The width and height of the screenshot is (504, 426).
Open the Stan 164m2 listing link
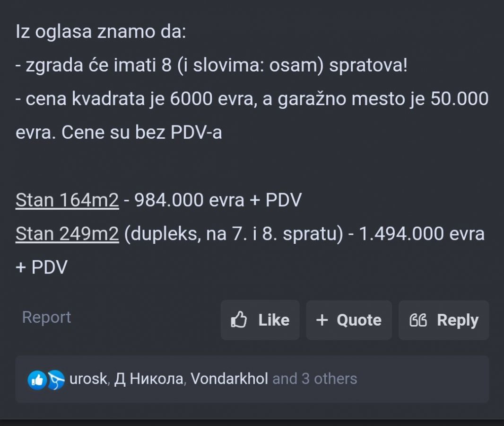click(67, 200)
